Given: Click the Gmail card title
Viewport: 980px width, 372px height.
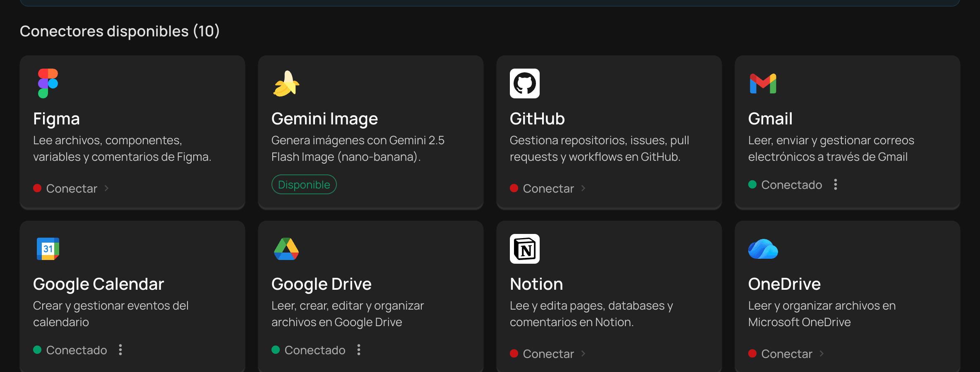Looking at the screenshot, I should point(770,119).
